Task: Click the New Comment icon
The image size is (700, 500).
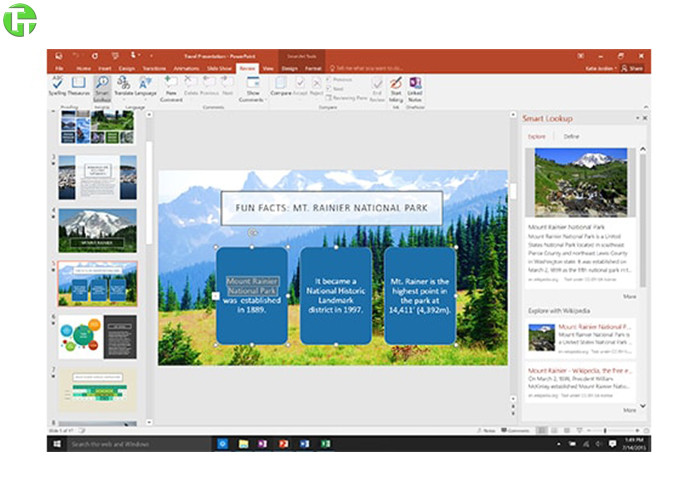Action: click(x=172, y=84)
